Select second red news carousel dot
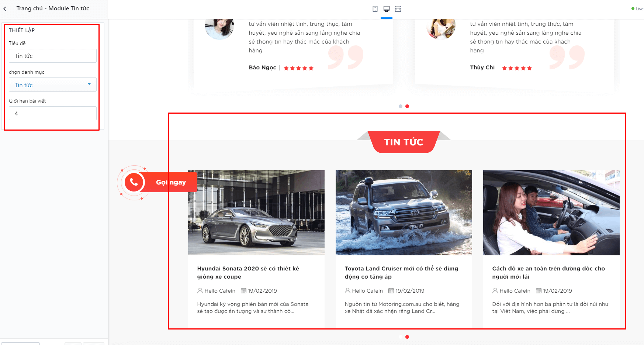644x345 pixels. click(407, 337)
